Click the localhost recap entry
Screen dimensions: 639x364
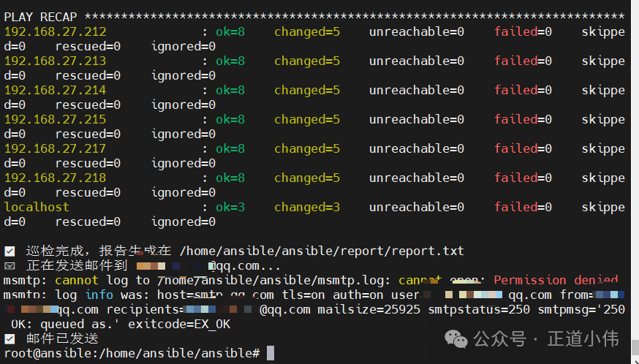[37, 207]
